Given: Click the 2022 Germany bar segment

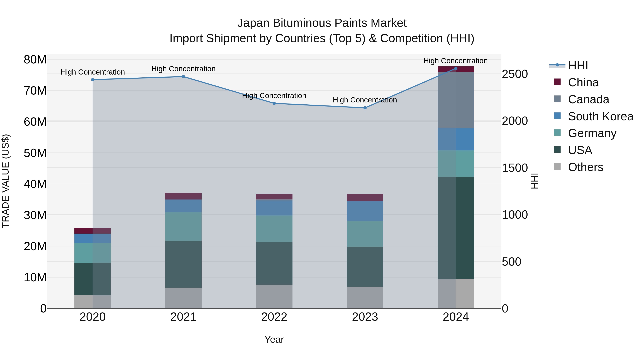Looking at the screenshot, I should [274, 229].
